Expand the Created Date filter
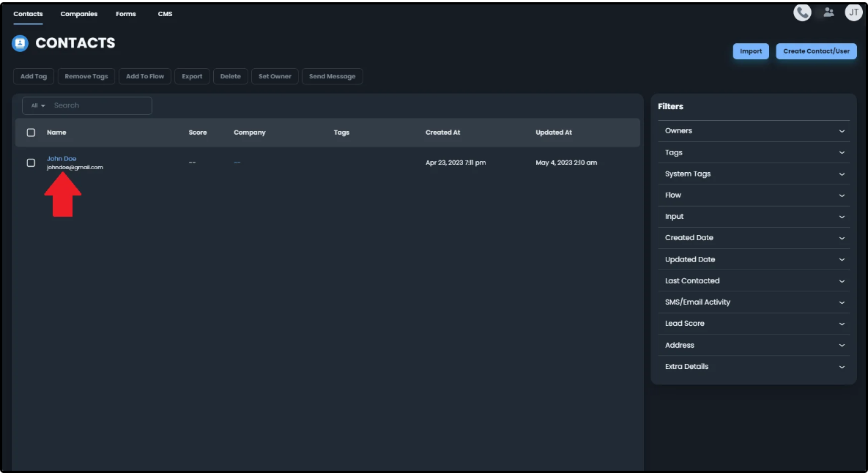 click(x=753, y=238)
